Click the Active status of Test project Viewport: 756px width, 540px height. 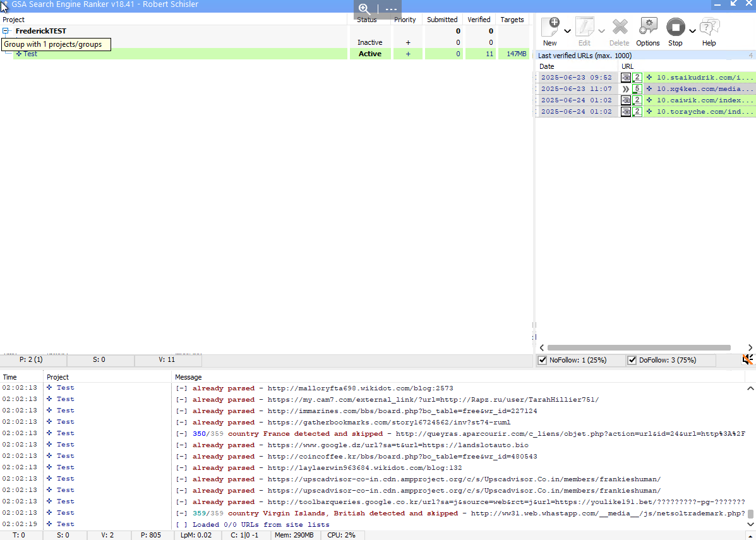click(x=370, y=54)
